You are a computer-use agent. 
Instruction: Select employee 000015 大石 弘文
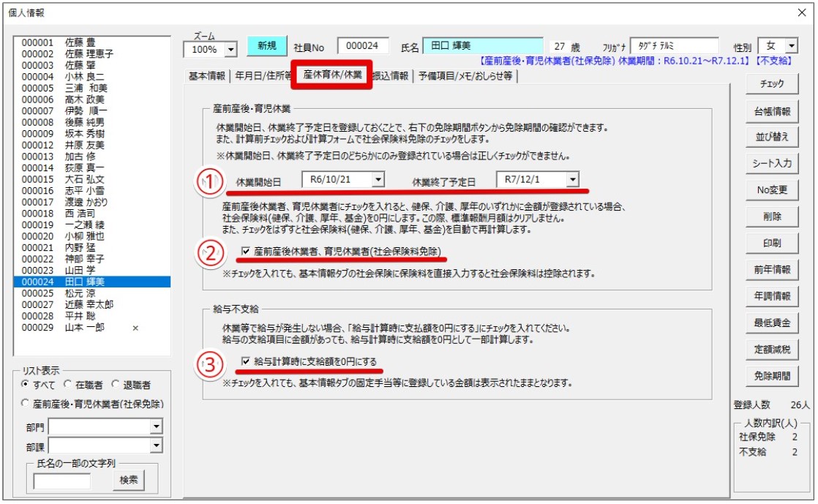click(91, 179)
